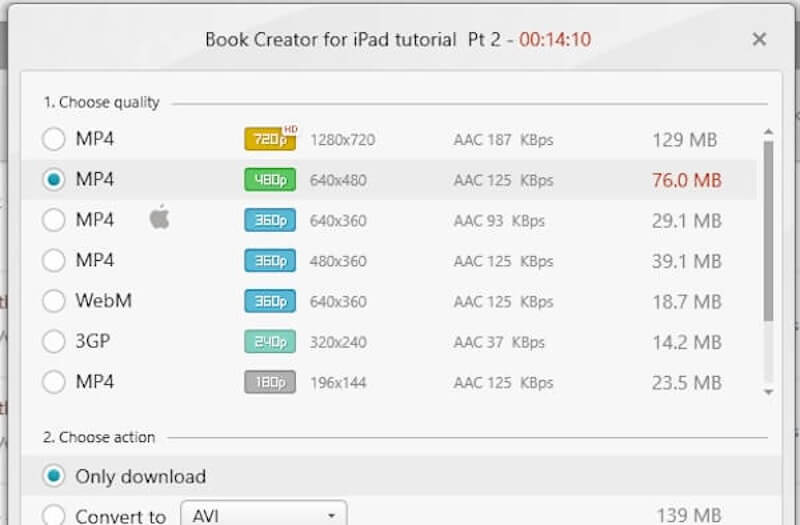Click the 360p badge beside 480x360
800x525 pixels.
click(x=270, y=261)
